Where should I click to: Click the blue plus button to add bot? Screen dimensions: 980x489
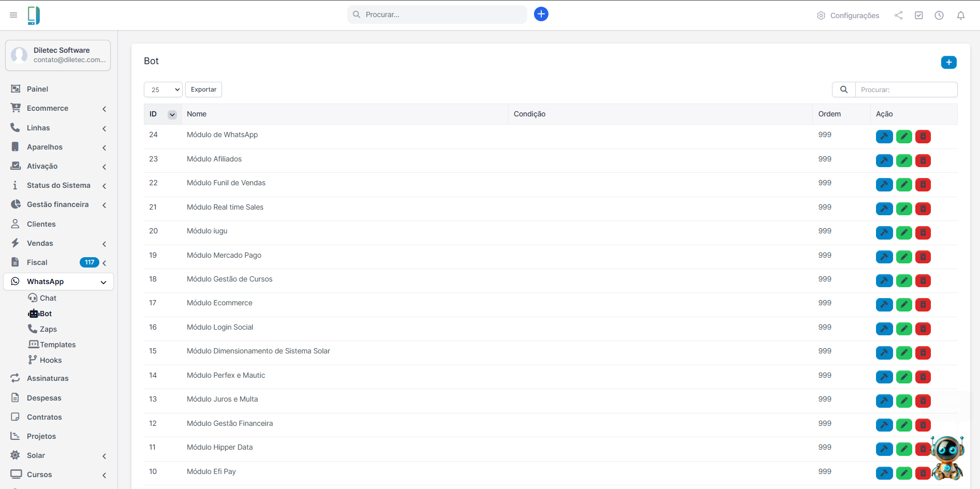click(x=948, y=63)
